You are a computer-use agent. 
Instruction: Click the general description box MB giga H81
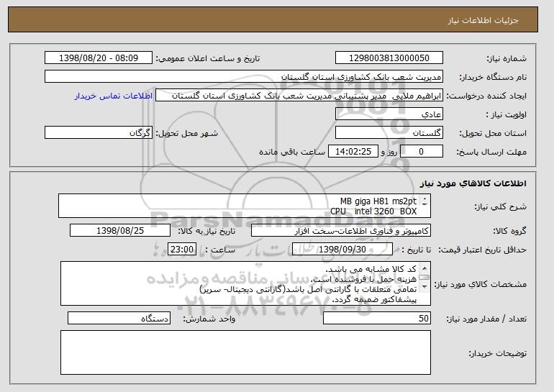[x=245, y=206]
